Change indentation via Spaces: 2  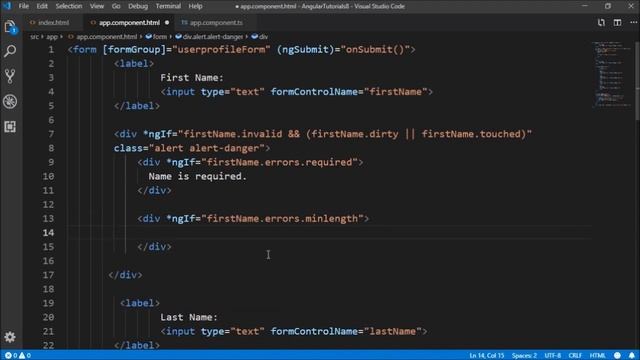click(524, 356)
